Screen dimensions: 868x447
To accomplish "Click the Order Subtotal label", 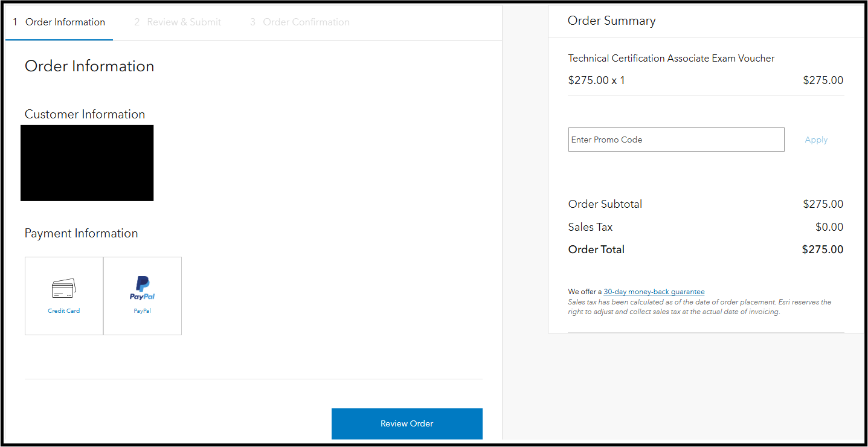I will [605, 204].
